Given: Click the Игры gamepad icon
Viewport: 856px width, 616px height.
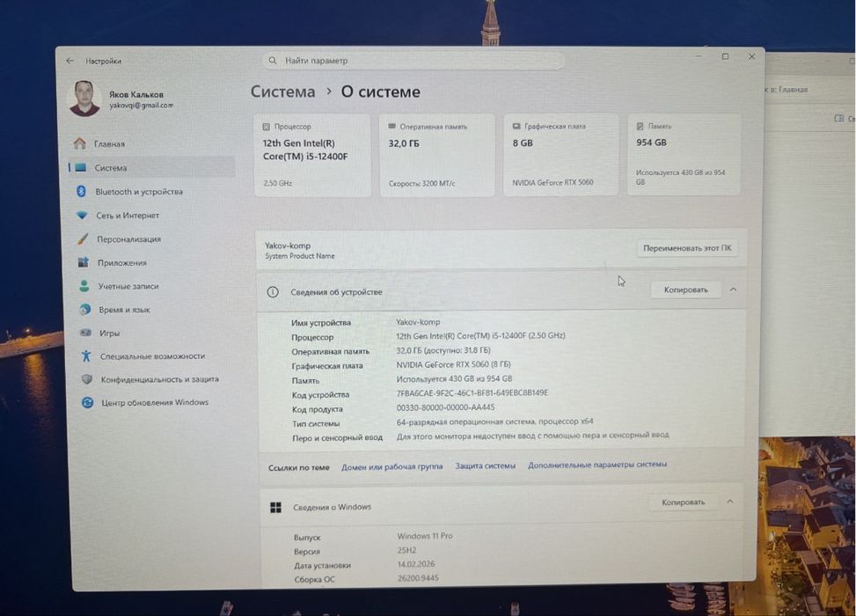Looking at the screenshot, I should [x=85, y=333].
